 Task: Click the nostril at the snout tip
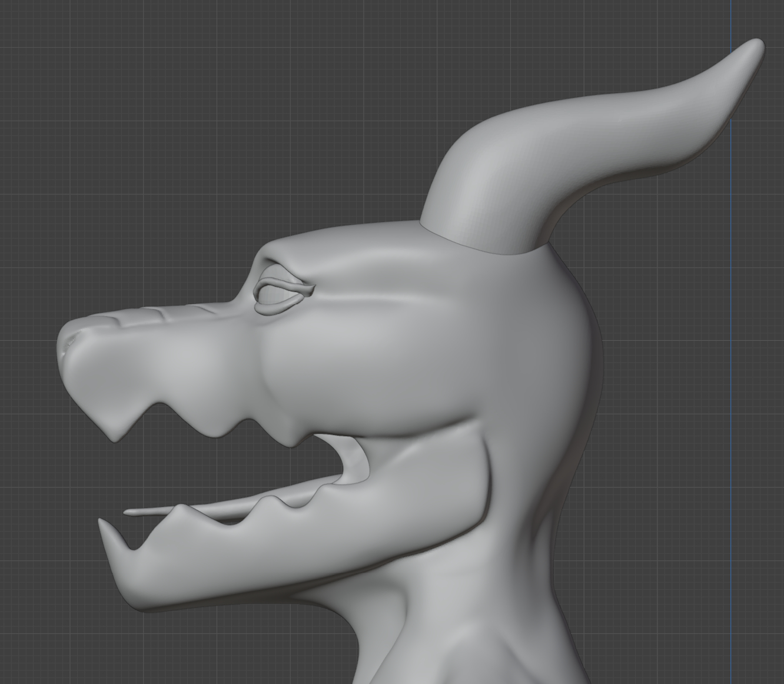coord(71,340)
